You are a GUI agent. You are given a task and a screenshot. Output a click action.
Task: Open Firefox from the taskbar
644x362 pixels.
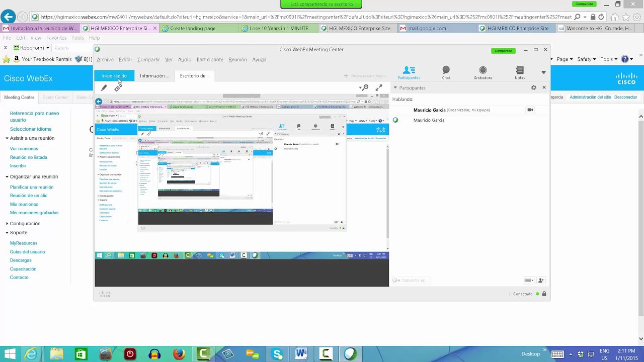[x=179, y=354]
